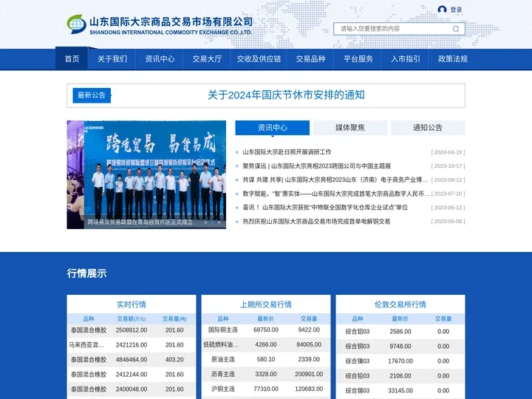Open 资讯中心 in navigation bar
Screen dimensions: 532x399
[x=160, y=58]
